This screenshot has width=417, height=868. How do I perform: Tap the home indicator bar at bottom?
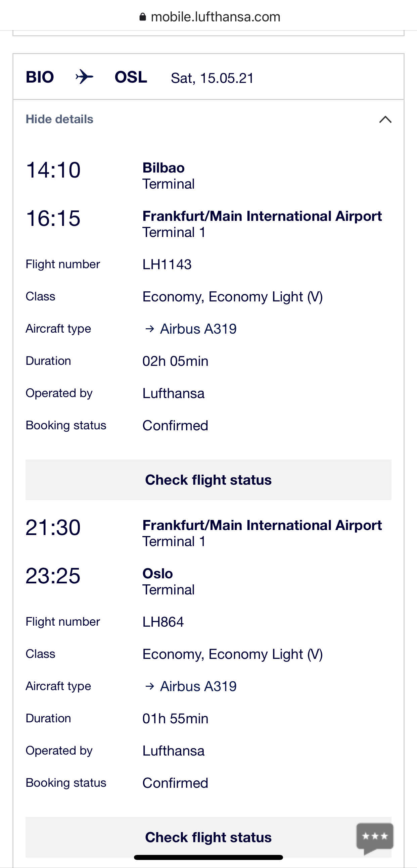click(208, 857)
